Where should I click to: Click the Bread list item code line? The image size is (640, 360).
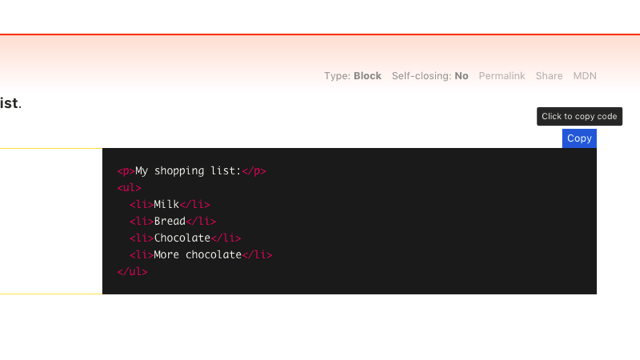tap(173, 221)
